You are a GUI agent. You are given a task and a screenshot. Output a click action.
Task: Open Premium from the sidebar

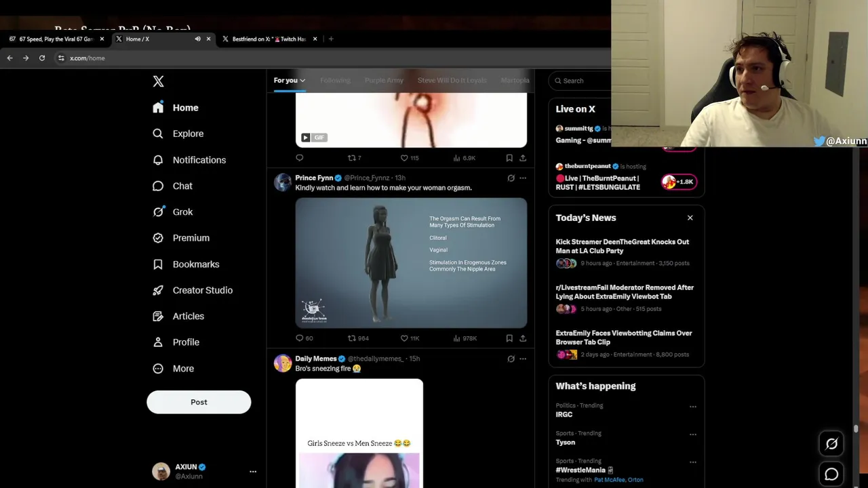pos(181,238)
